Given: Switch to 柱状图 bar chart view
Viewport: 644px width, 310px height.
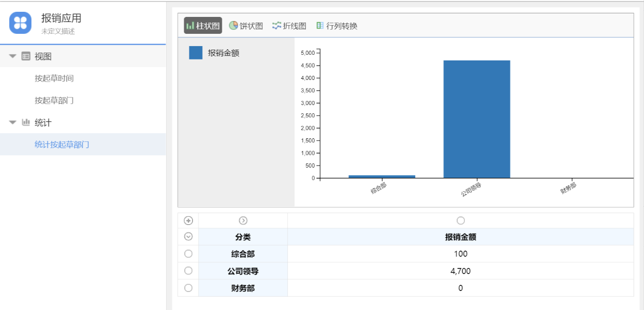Looking at the screenshot, I should 203,26.
